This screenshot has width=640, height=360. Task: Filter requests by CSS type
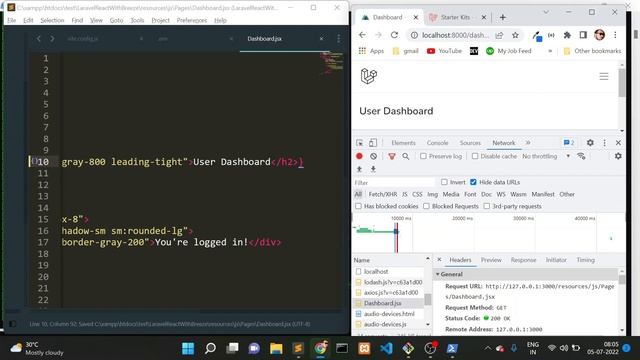[x=417, y=194]
